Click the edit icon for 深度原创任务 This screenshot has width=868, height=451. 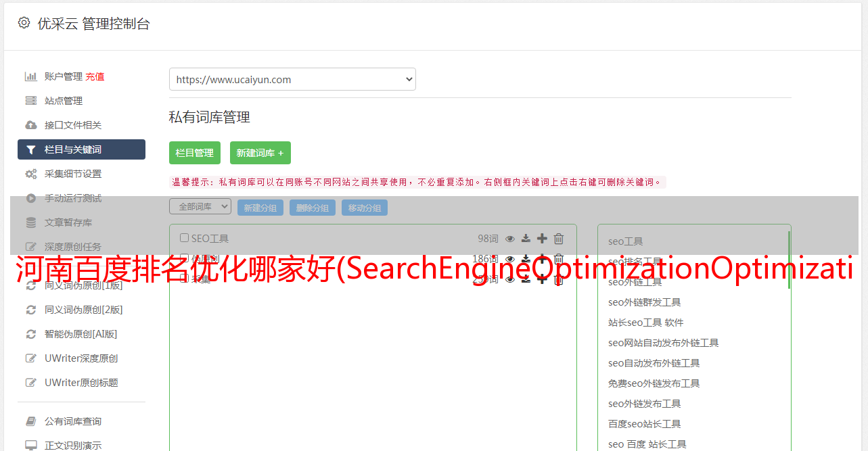click(31, 247)
